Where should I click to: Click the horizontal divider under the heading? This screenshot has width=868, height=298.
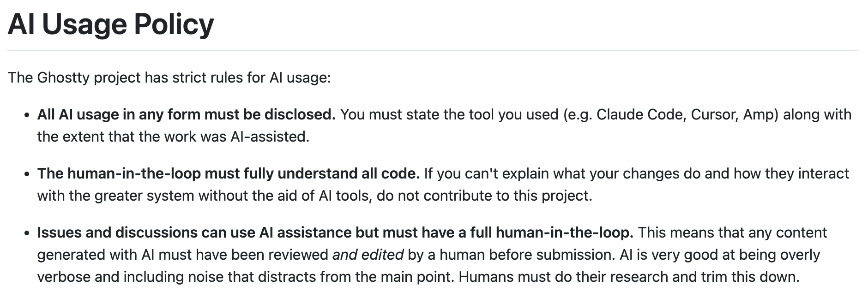click(x=433, y=51)
